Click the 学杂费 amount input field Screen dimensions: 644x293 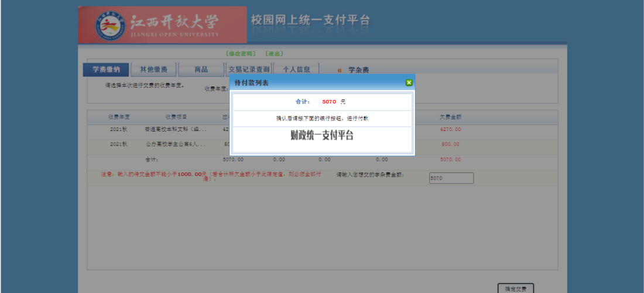pos(451,178)
